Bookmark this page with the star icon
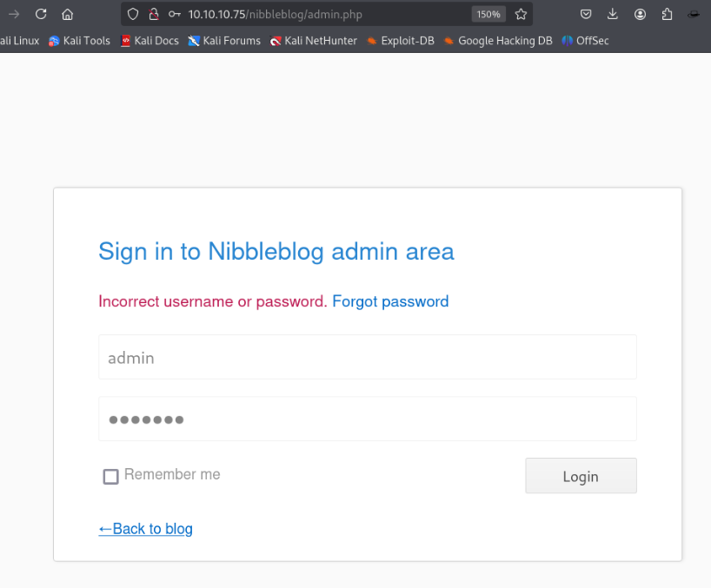 coord(521,14)
